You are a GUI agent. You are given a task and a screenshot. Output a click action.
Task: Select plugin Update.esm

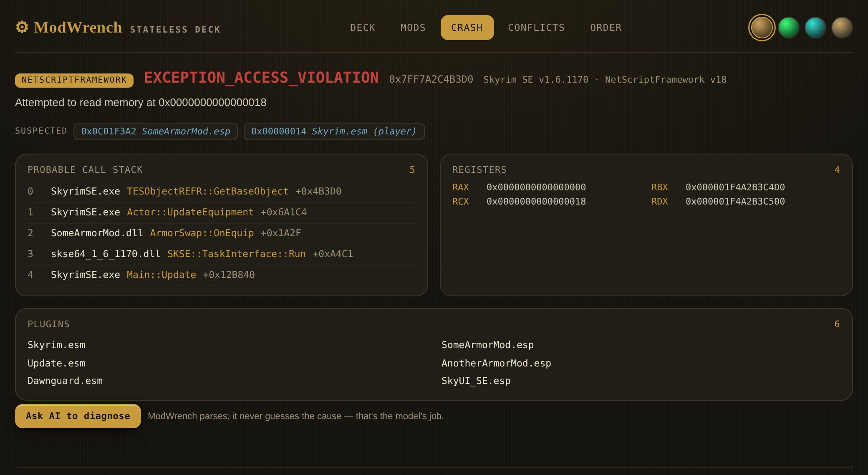[x=56, y=363]
